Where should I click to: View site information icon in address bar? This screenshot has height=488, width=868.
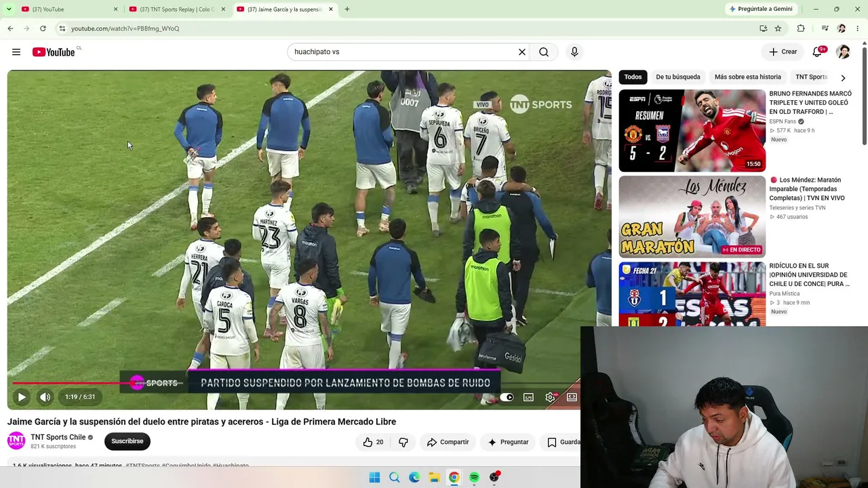point(62,28)
